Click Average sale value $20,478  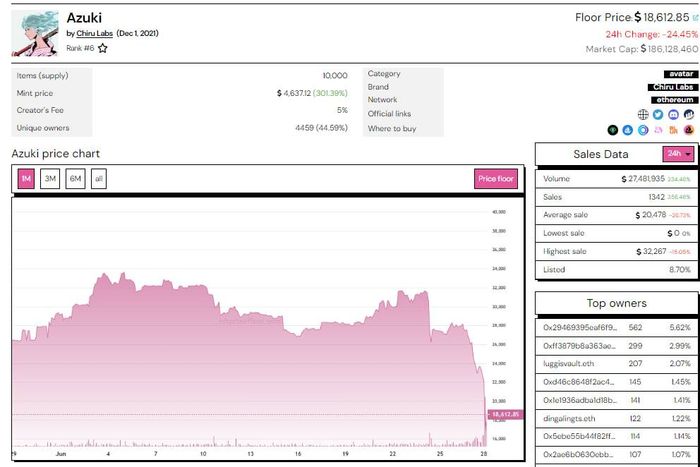point(650,215)
